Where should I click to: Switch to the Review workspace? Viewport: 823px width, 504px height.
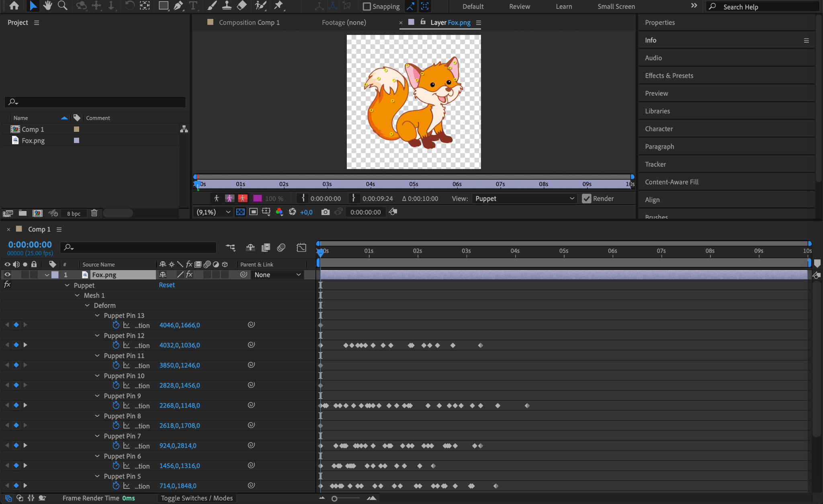[x=519, y=6]
